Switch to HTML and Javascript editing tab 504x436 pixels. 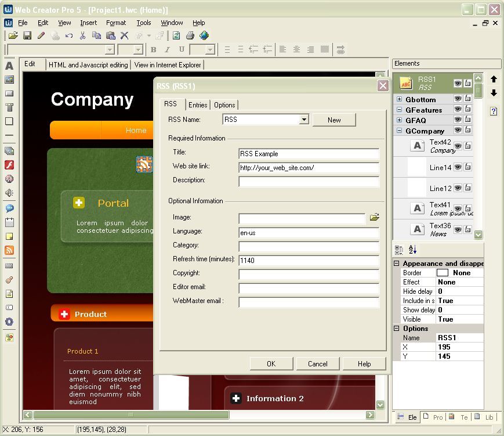(88, 65)
